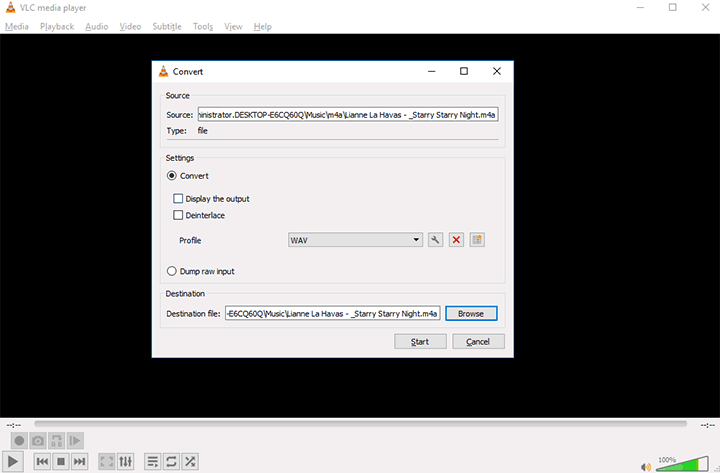
Task: Click the Source path field
Action: pos(348,115)
